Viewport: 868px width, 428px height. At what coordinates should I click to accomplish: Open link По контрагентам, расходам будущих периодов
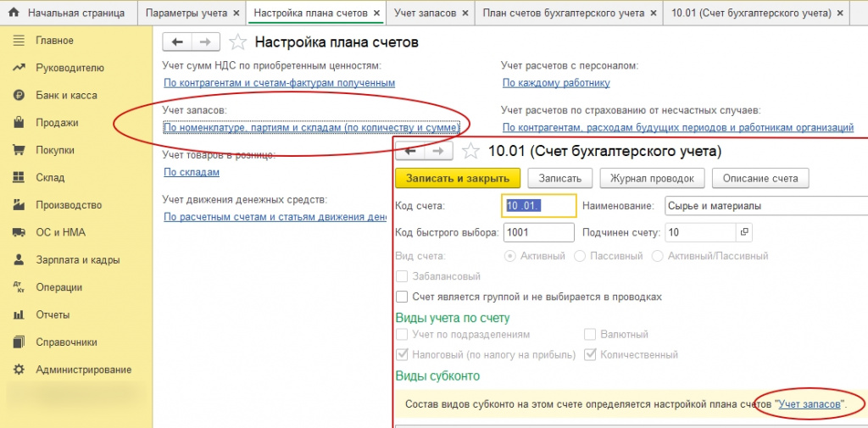(x=678, y=128)
